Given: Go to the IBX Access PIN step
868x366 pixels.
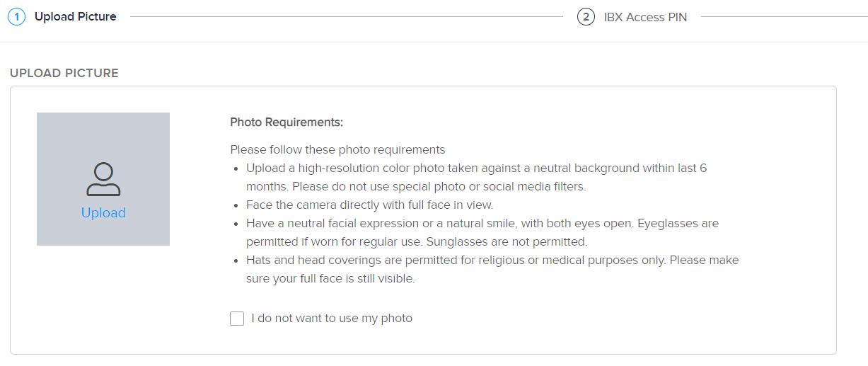Looking at the screenshot, I should click(x=645, y=17).
